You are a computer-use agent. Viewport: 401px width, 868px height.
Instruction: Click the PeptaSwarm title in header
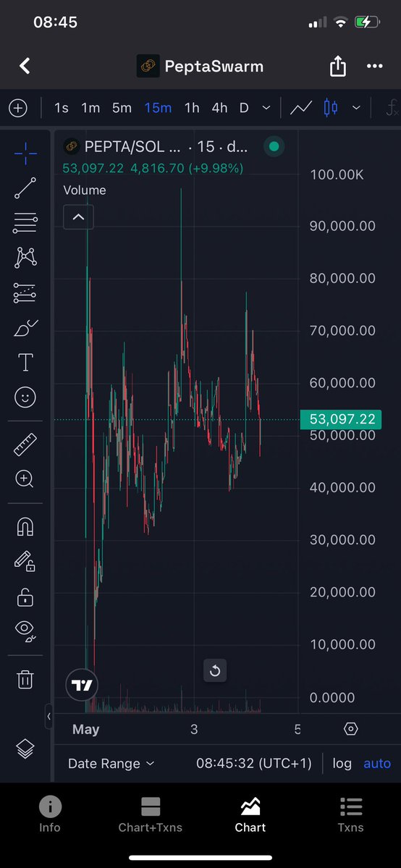(x=214, y=67)
